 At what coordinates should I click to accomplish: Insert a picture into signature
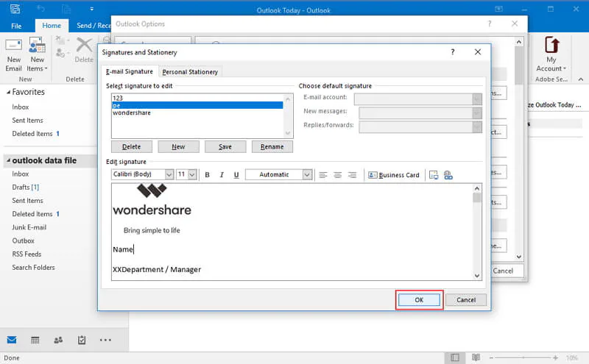[x=434, y=175]
